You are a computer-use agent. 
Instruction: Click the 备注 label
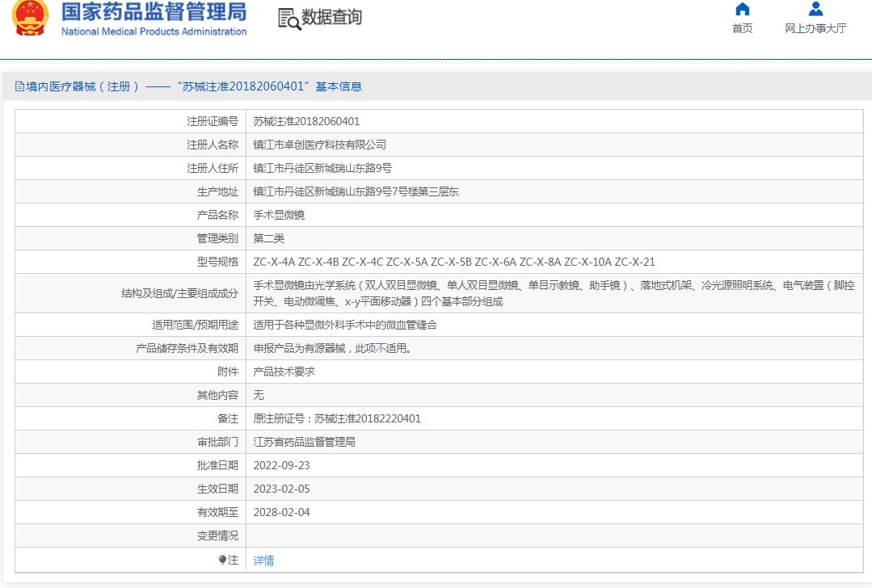coord(228,418)
